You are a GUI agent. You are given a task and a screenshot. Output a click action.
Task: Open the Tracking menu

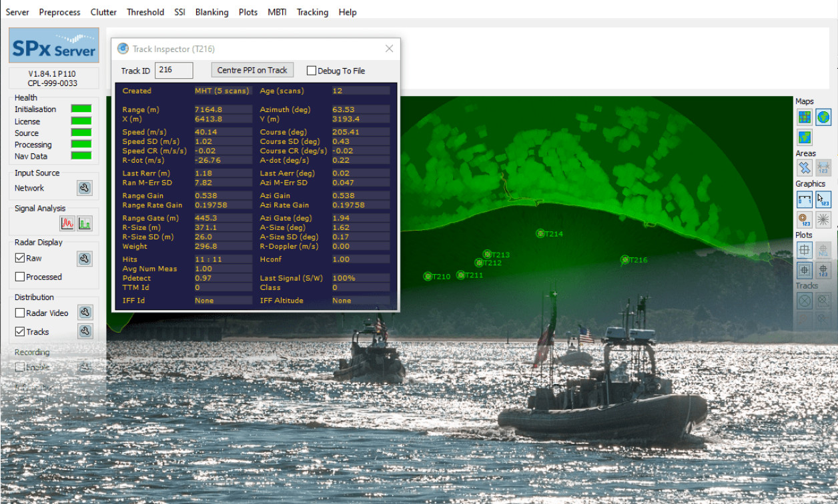(x=312, y=12)
